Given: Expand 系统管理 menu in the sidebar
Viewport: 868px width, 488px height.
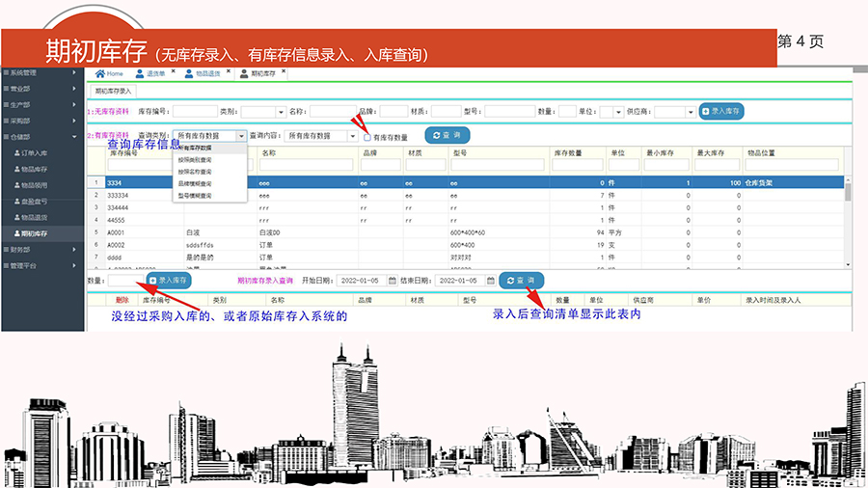Looking at the screenshot, I should click(39, 72).
